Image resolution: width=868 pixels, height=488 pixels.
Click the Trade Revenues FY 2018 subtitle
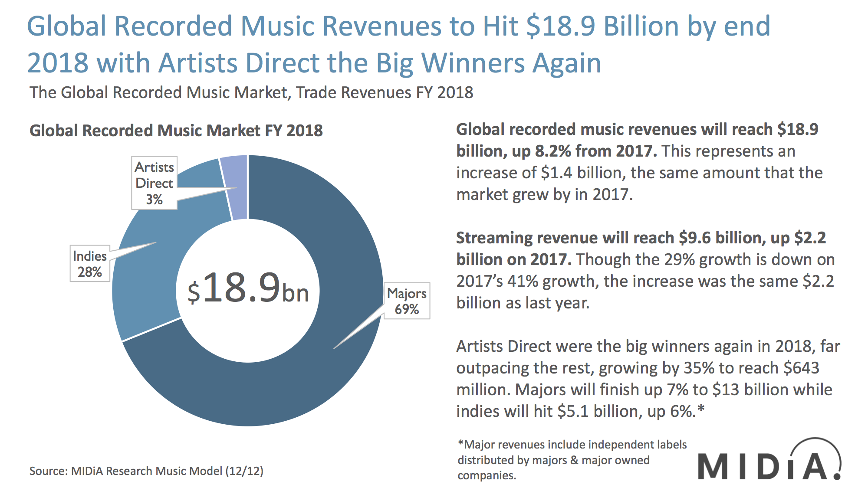click(251, 92)
